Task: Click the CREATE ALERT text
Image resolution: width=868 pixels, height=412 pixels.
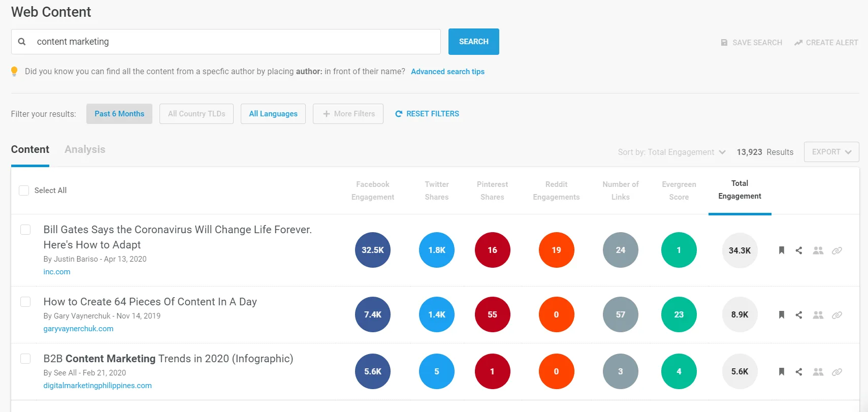Action: pyautogui.click(x=832, y=43)
